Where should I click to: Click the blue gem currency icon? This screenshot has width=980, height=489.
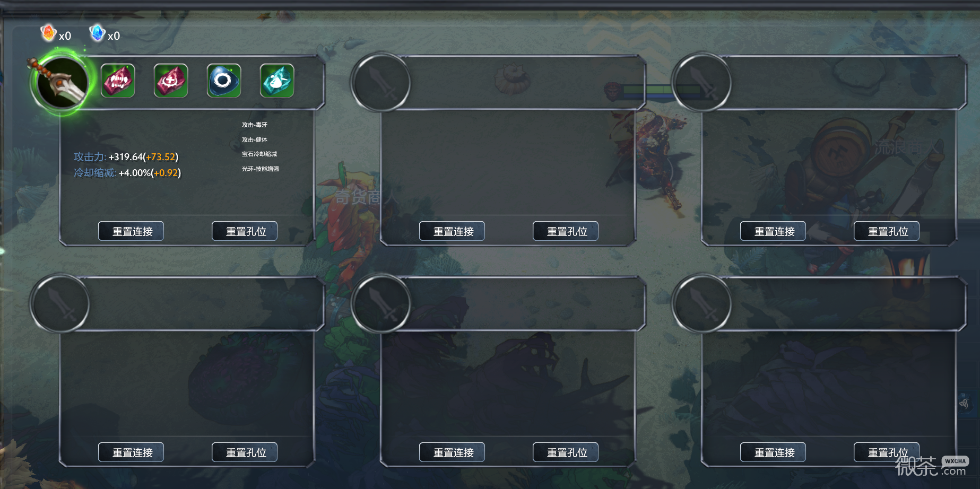97,33
